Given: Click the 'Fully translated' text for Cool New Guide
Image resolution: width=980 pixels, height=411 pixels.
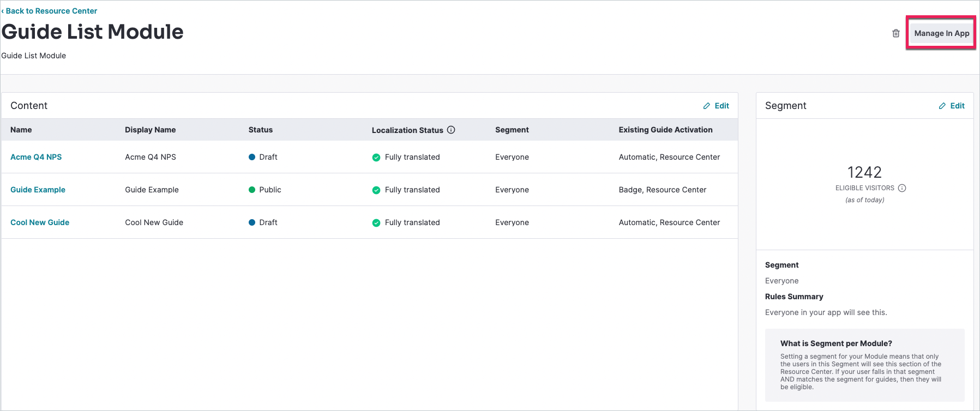Looking at the screenshot, I should click(412, 222).
